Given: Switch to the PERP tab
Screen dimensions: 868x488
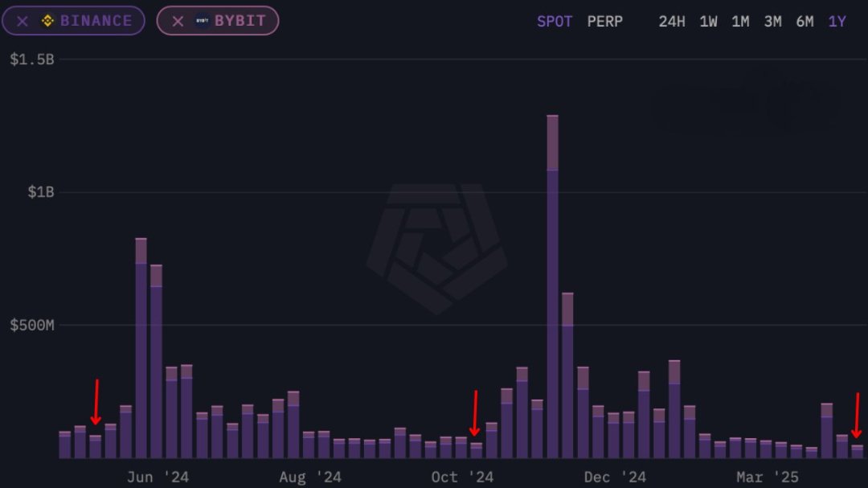Looking at the screenshot, I should coord(605,22).
